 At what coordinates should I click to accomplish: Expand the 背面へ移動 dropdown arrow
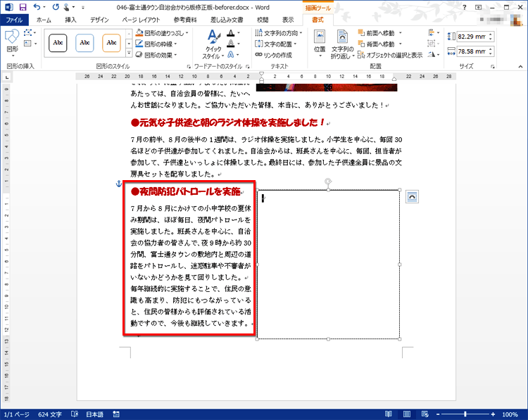click(x=401, y=44)
